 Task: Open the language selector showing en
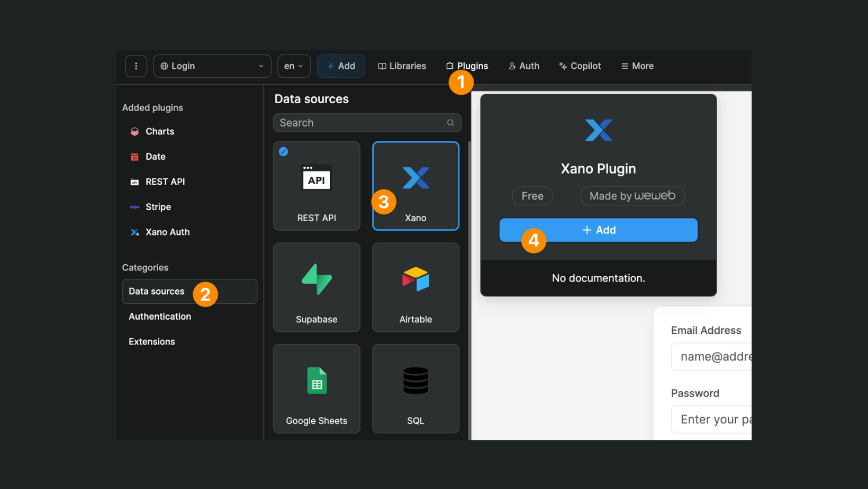pos(293,66)
